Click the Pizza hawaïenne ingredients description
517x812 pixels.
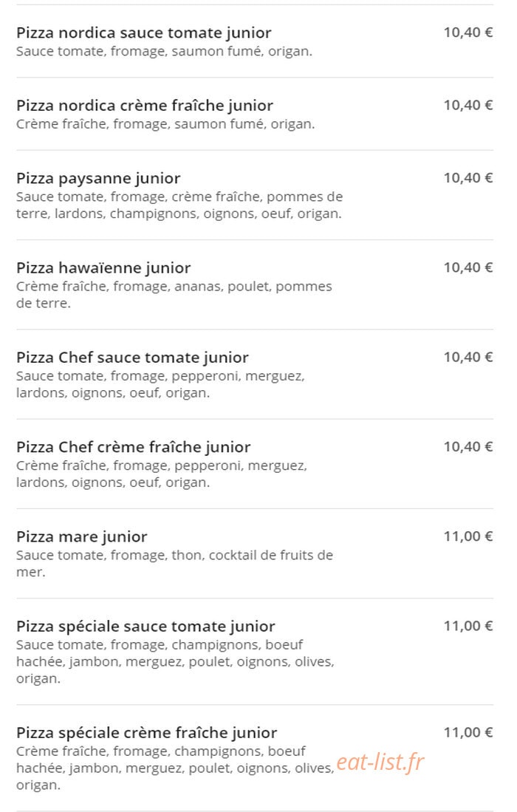coord(174,295)
